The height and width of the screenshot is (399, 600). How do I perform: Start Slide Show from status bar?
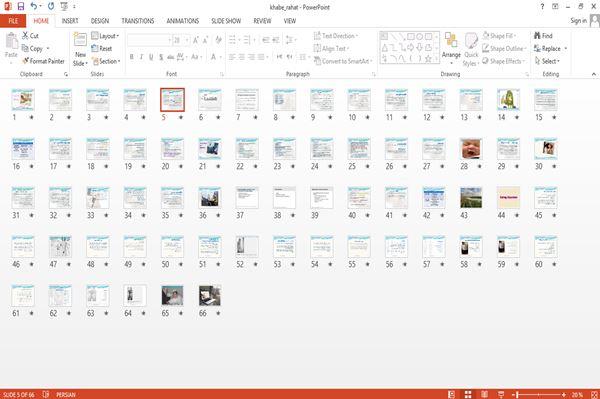pos(501,394)
